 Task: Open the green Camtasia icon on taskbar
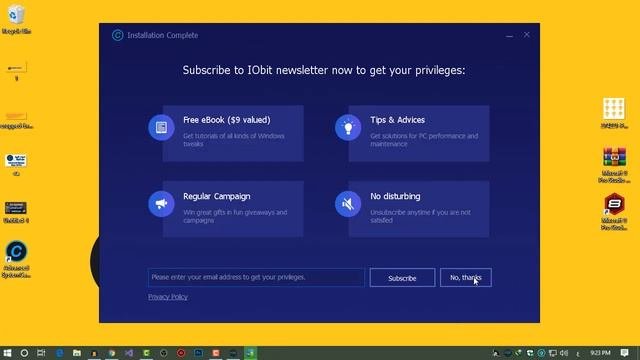(x=147, y=353)
